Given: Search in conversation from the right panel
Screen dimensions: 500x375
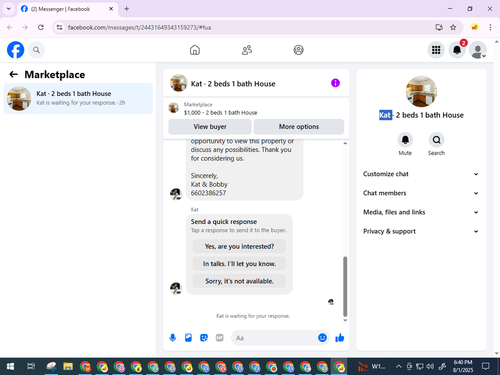Looking at the screenshot, I should coord(436,140).
